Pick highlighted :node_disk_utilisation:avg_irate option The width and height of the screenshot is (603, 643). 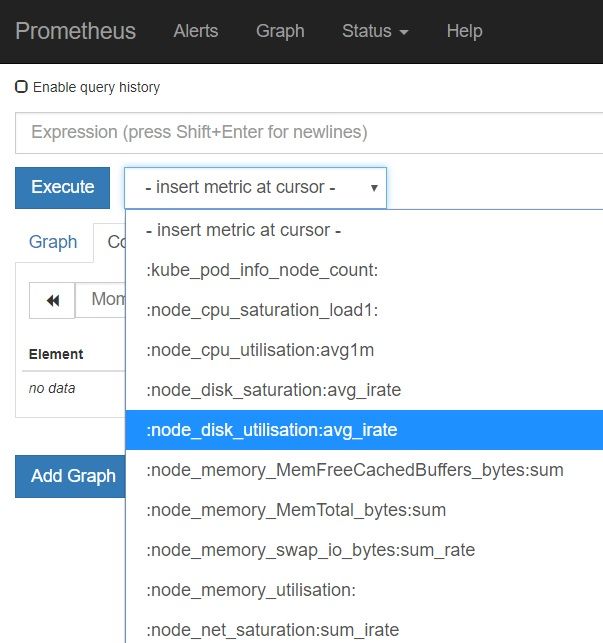364,430
